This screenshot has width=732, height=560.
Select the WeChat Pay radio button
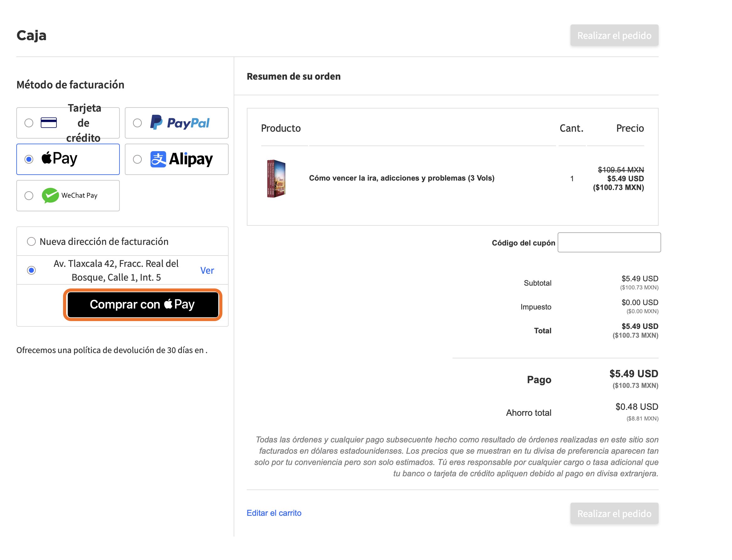point(29,196)
